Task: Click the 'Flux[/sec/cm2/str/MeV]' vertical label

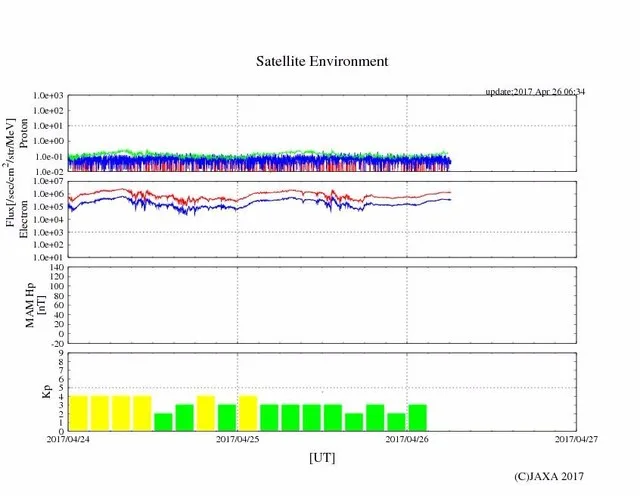Action: [x=10, y=172]
